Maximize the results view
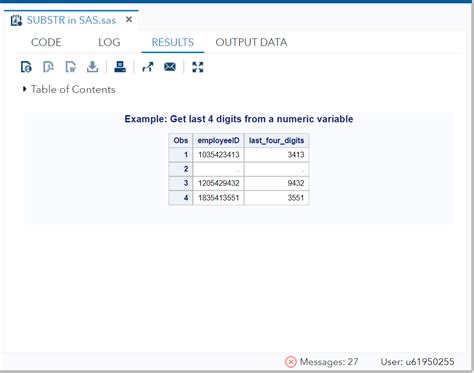The image size is (474, 373). click(198, 67)
